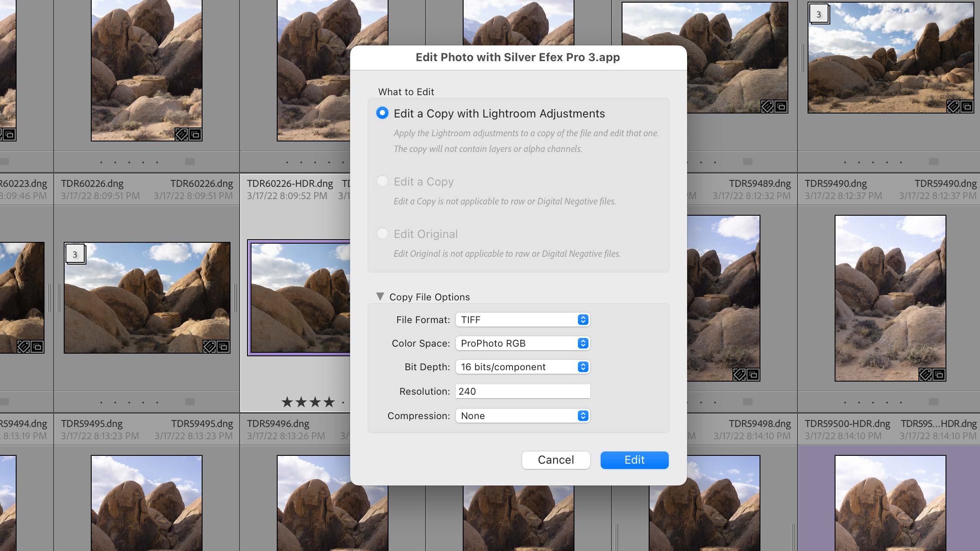This screenshot has height=551, width=980.
Task: Select Edit a Copy with Lightroom Adjustments
Action: pos(382,113)
